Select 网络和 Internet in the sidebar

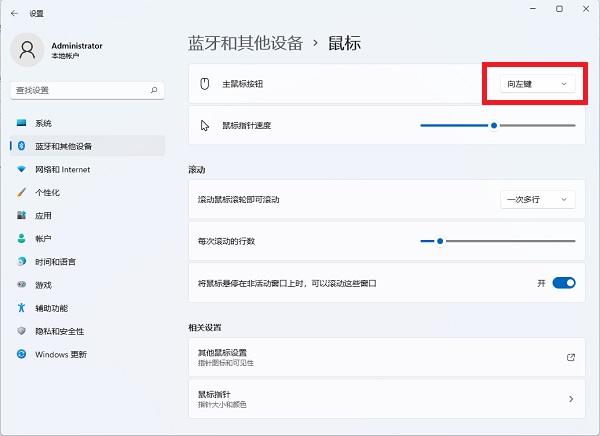[x=62, y=169]
